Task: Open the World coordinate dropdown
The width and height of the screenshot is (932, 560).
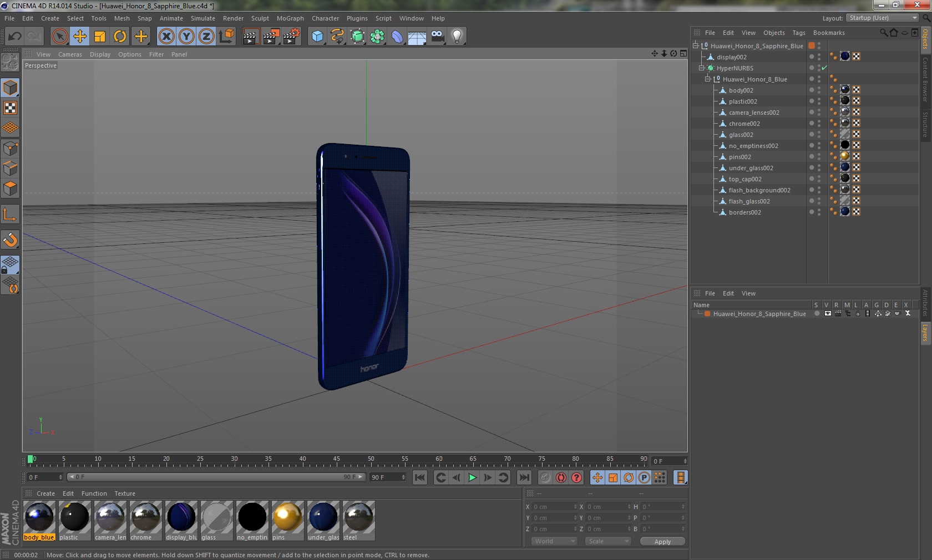Action: (x=554, y=541)
